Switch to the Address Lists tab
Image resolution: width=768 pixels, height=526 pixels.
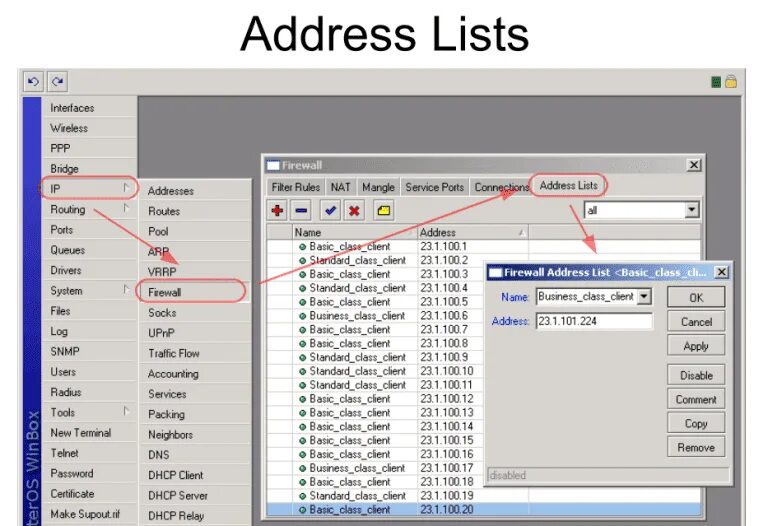569,186
